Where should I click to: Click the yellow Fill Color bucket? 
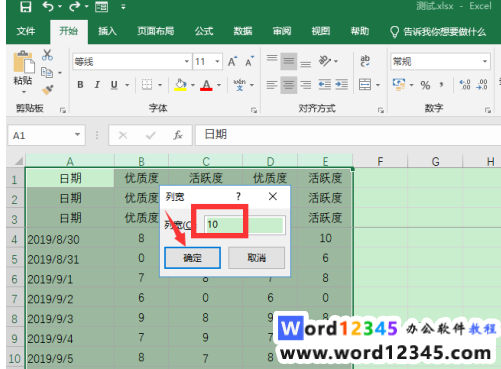(180, 85)
